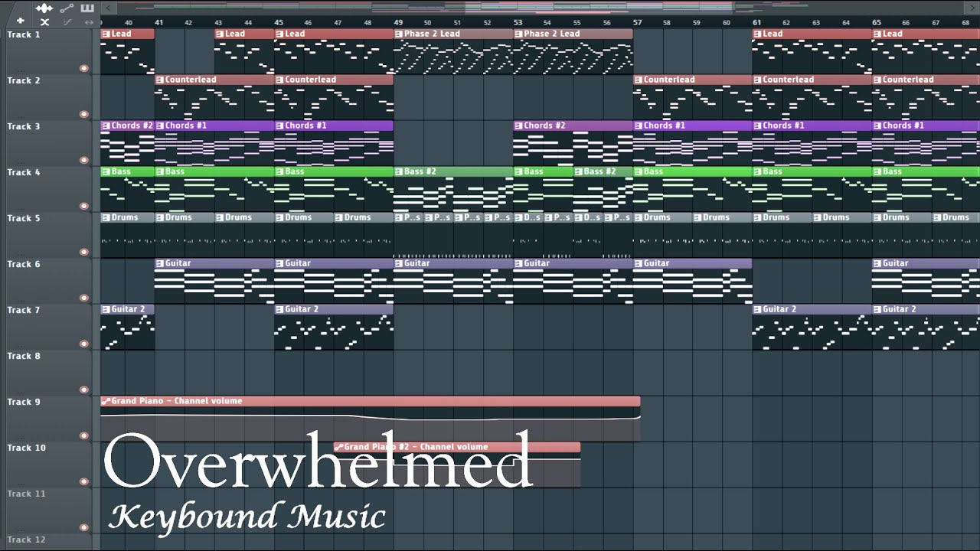Select the Chords #1 clip starting at bar 61

812,144
